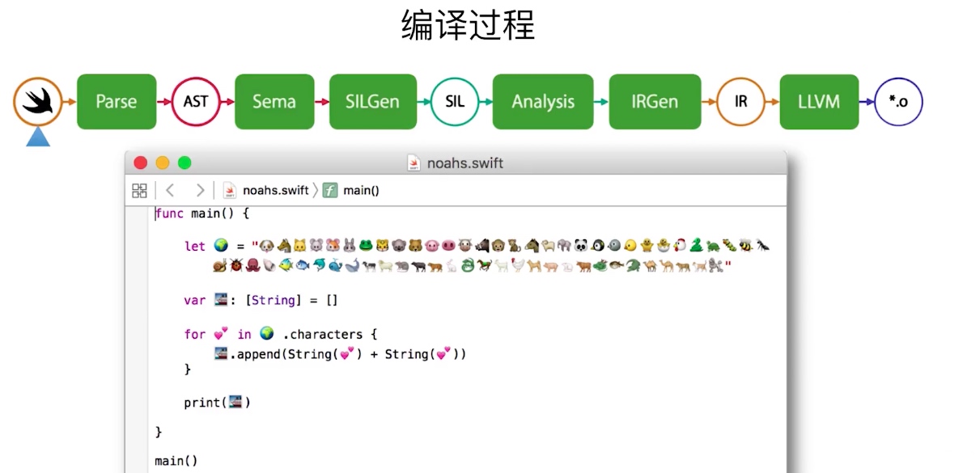Select the IR circle node
980x473 pixels.
pyautogui.click(x=740, y=102)
